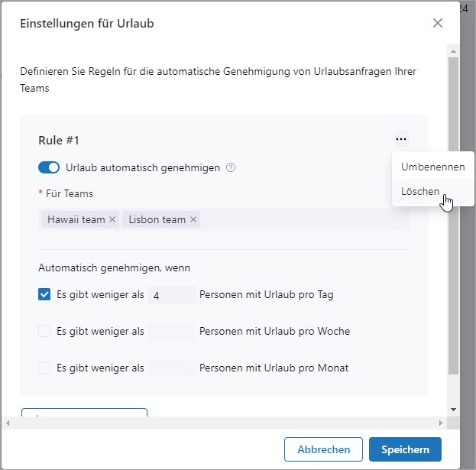Select Löschen from the rule menu
The image size is (476, 470).
[x=420, y=191]
